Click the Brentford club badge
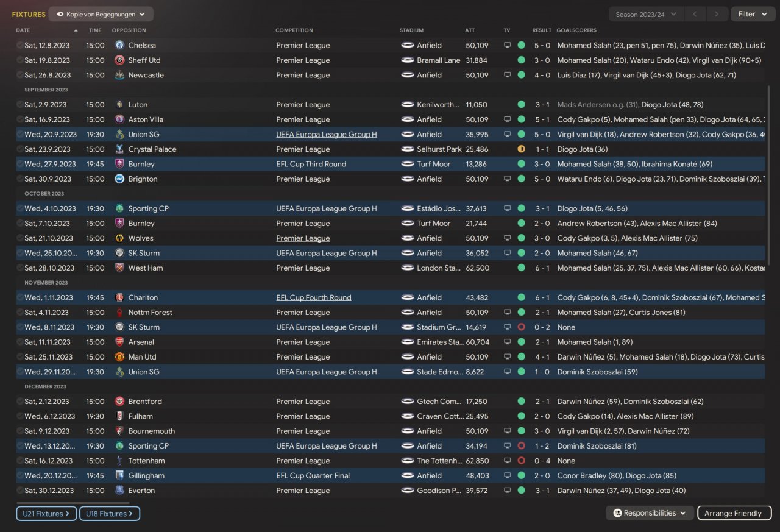 119,402
